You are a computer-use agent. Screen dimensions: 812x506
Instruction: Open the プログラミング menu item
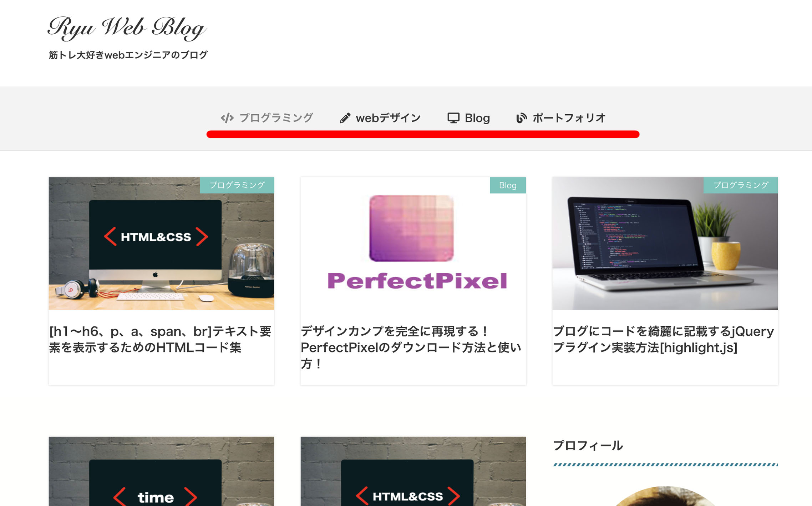[x=267, y=118]
